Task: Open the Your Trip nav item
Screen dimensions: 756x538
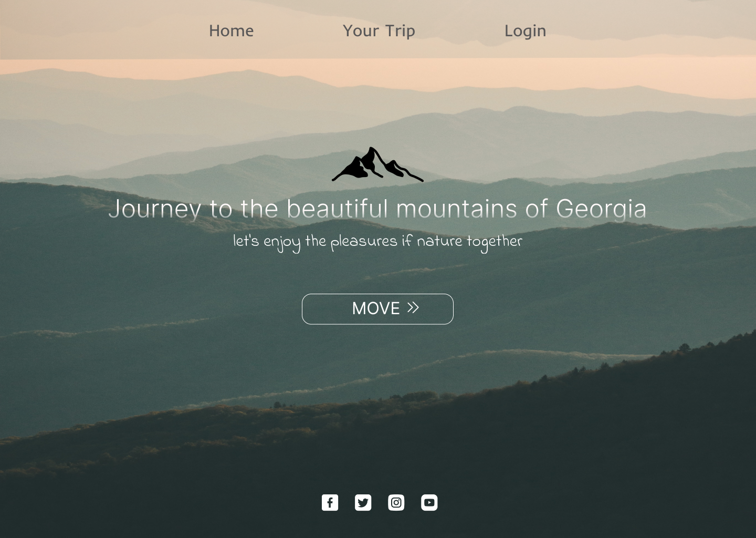Action: tap(379, 31)
